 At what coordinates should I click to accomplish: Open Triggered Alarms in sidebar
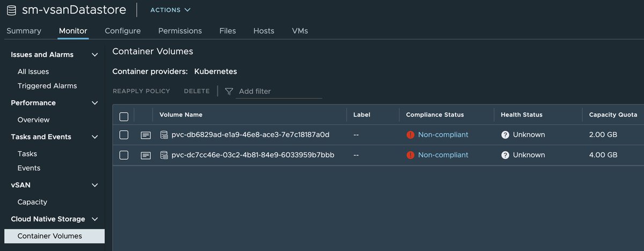tap(47, 86)
